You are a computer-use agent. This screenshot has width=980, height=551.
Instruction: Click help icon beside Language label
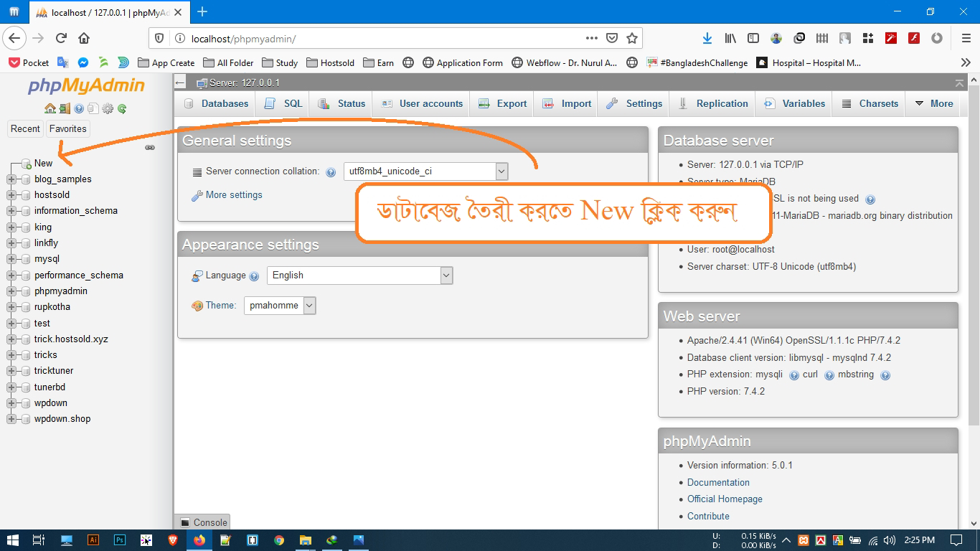click(253, 276)
